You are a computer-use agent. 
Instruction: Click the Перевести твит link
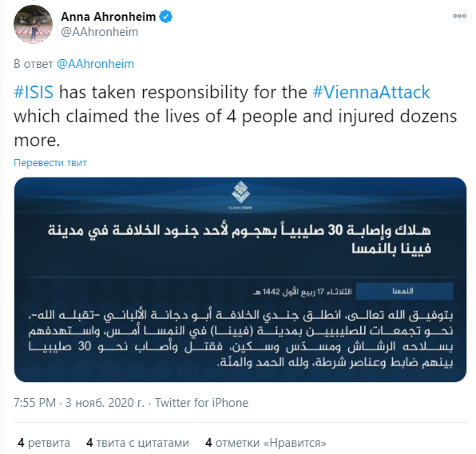coord(50,163)
